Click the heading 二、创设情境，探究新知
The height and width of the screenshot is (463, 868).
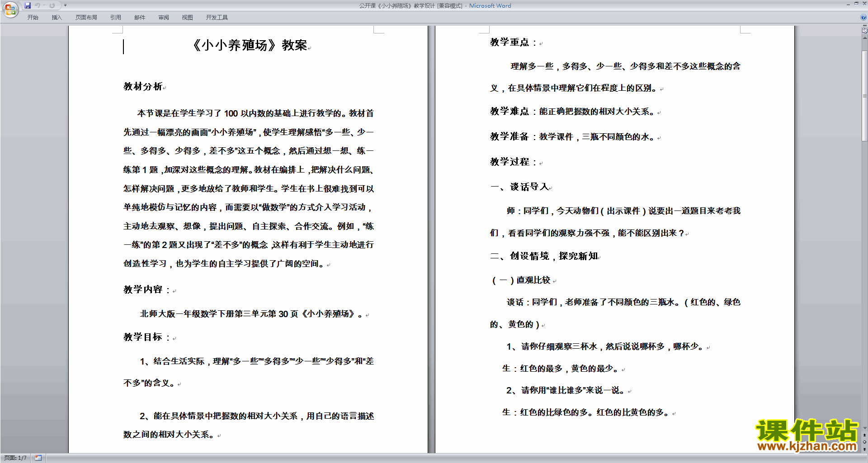click(544, 256)
